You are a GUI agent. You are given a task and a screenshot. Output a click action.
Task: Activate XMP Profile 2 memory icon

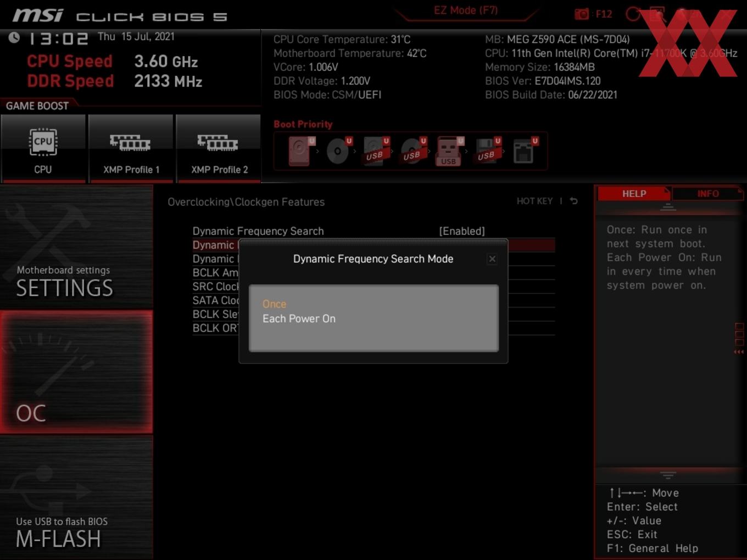coord(219,148)
